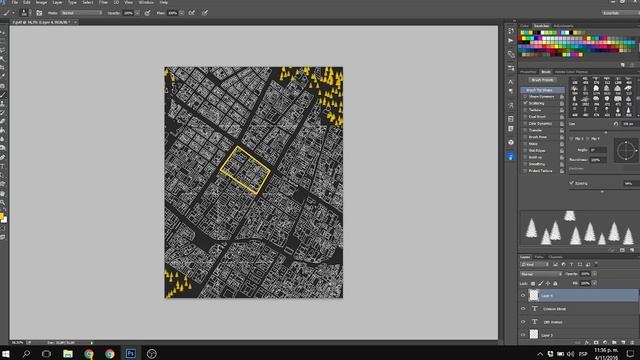Click the Brush Presets button
This screenshot has height=360, width=640.
tap(542, 80)
